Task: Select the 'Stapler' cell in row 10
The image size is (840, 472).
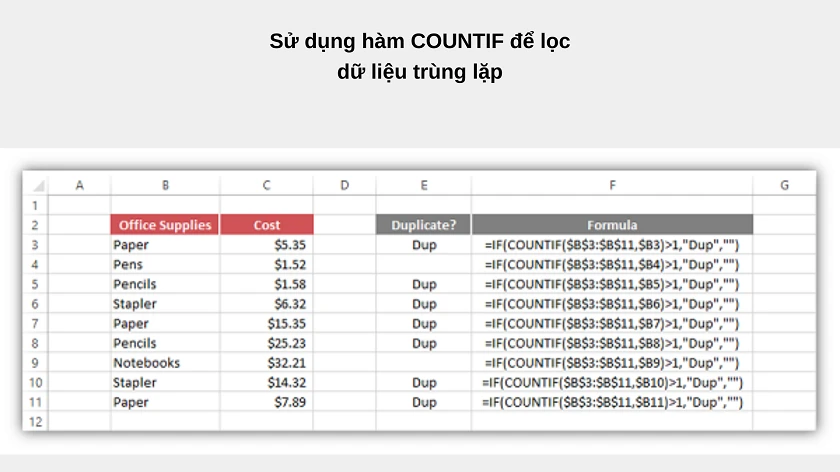Action: [165, 383]
